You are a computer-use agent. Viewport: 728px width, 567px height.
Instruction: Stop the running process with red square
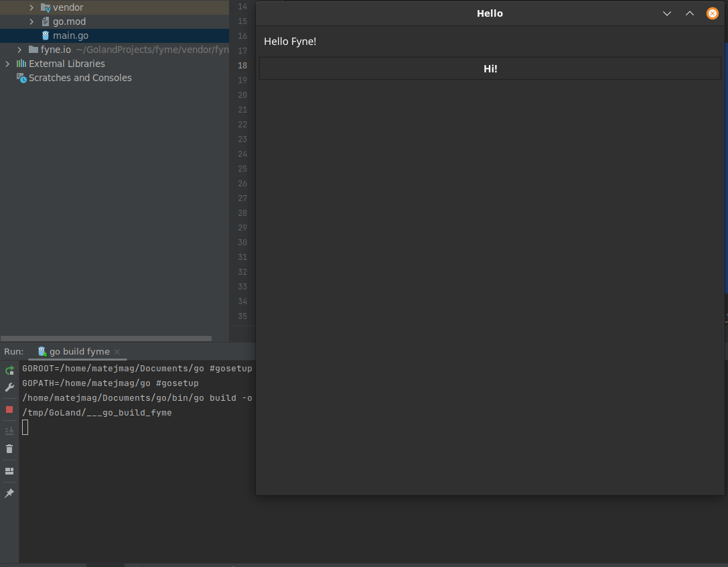(x=9, y=409)
